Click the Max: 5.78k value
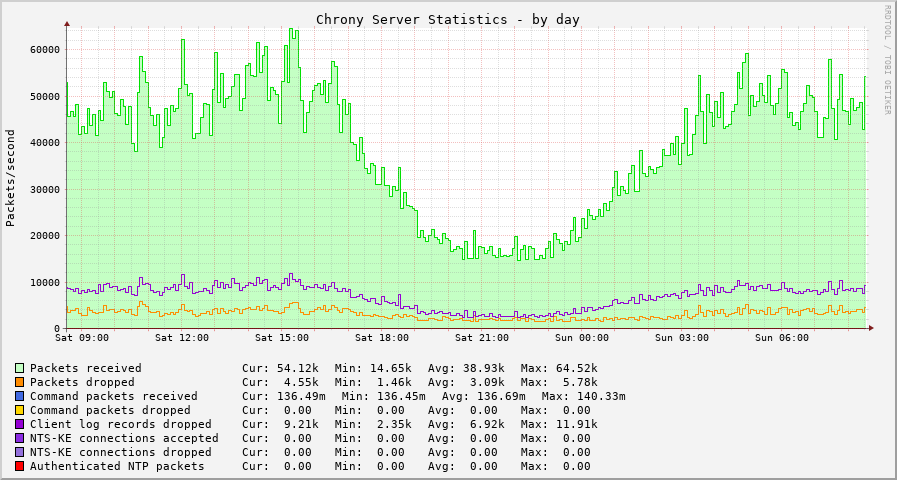The height and width of the screenshot is (480, 897). (559, 382)
